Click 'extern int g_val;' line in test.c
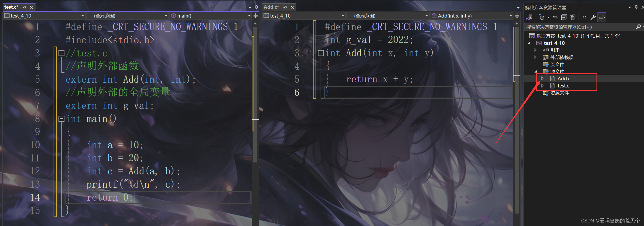 pyautogui.click(x=110, y=106)
